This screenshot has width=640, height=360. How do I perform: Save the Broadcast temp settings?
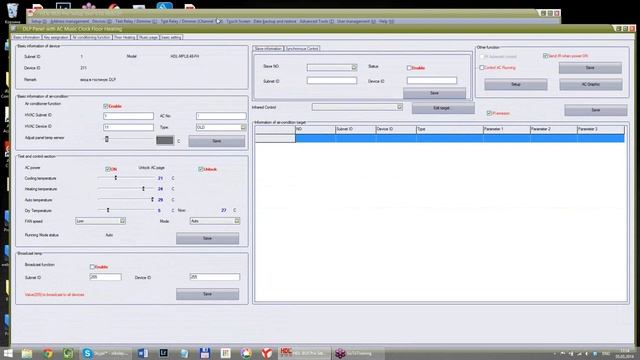pos(207,294)
